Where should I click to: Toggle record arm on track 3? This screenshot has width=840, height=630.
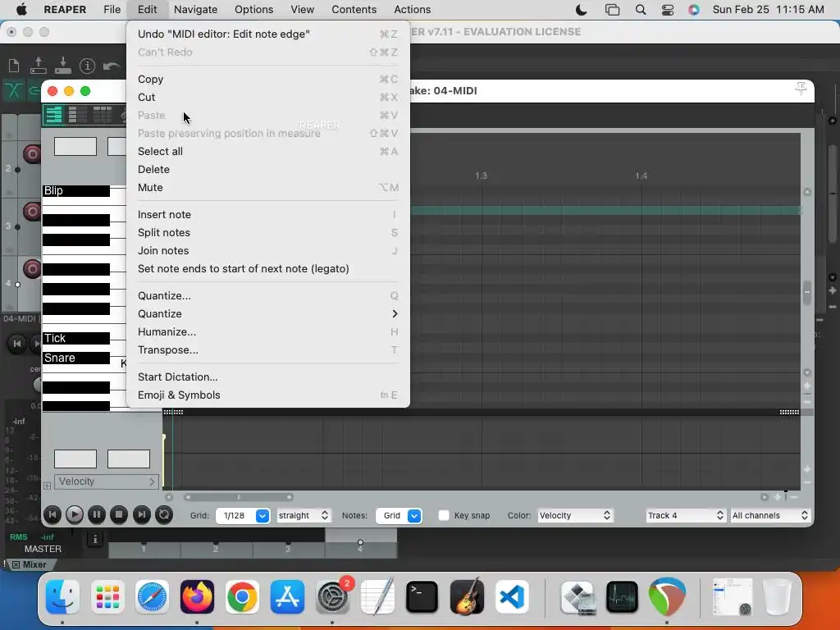pyautogui.click(x=32, y=212)
